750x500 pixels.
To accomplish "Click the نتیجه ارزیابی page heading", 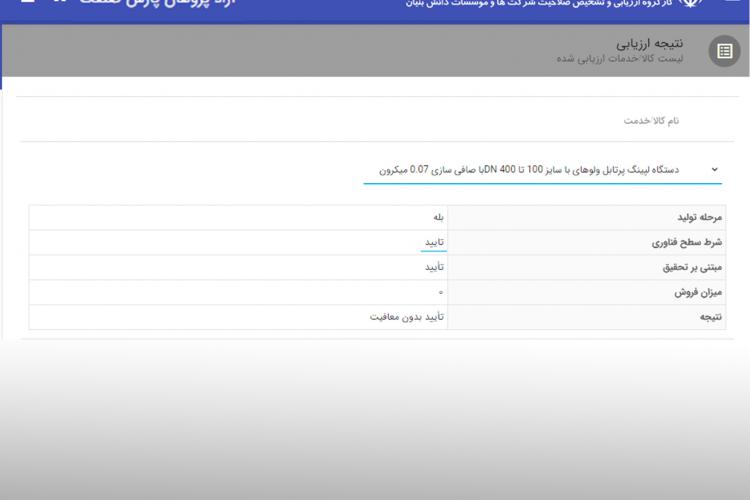I will pyautogui.click(x=650, y=43).
